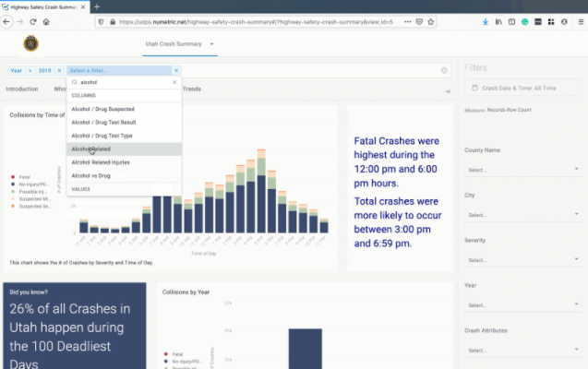Click the green Grammarly extension icon
Viewport: 588px width, 369px height.
point(524,22)
